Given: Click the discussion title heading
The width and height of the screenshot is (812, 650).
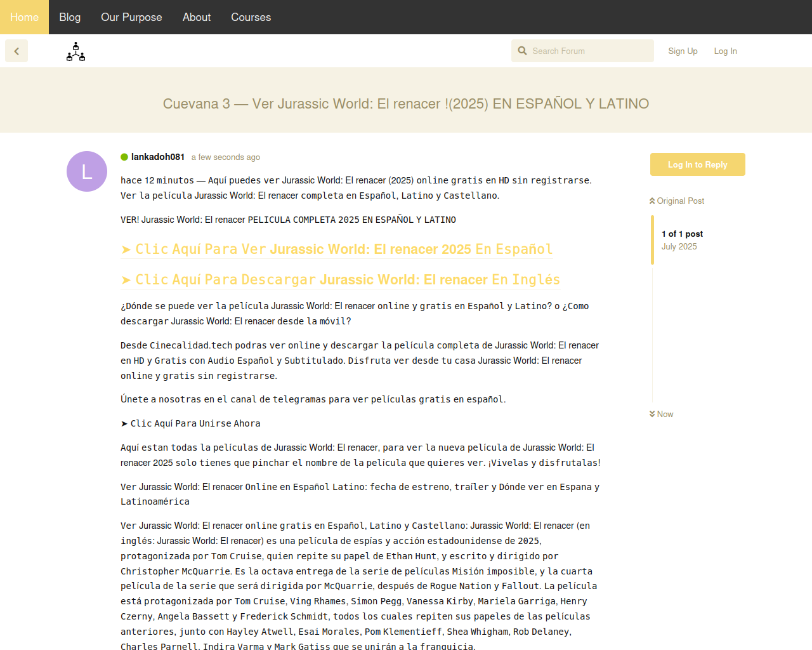Looking at the screenshot, I should tap(406, 103).
